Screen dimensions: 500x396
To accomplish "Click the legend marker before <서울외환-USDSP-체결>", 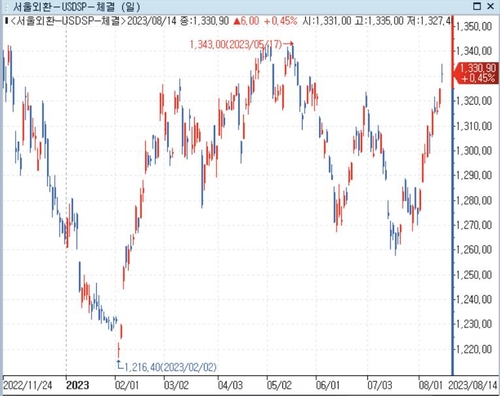I will click(6, 21).
